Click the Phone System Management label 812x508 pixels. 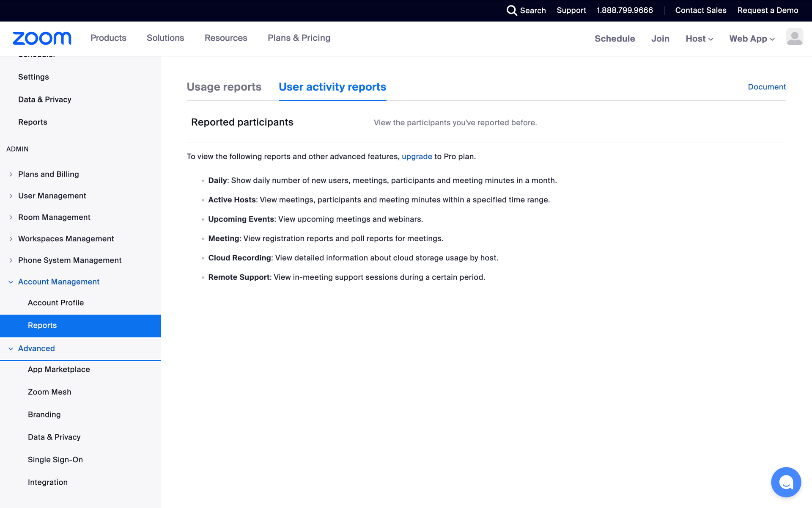pyautogui.click(x=70, y=260)
